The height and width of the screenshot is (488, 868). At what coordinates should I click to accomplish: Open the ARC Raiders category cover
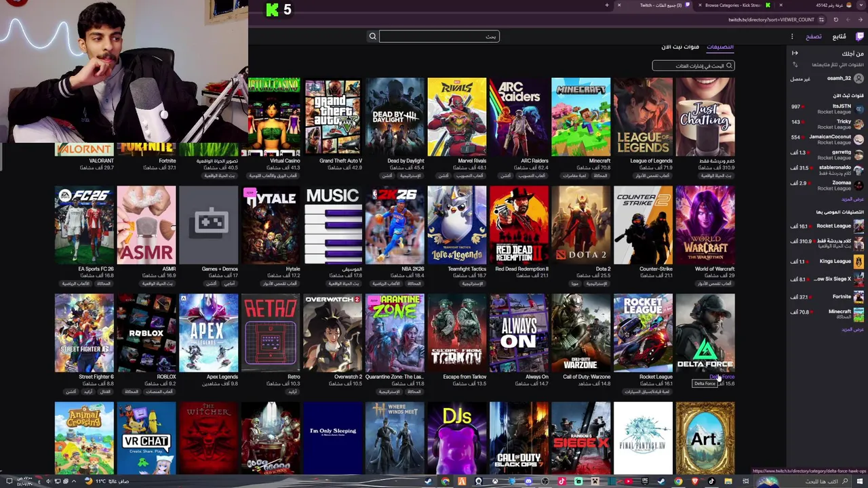click(519, 117)
